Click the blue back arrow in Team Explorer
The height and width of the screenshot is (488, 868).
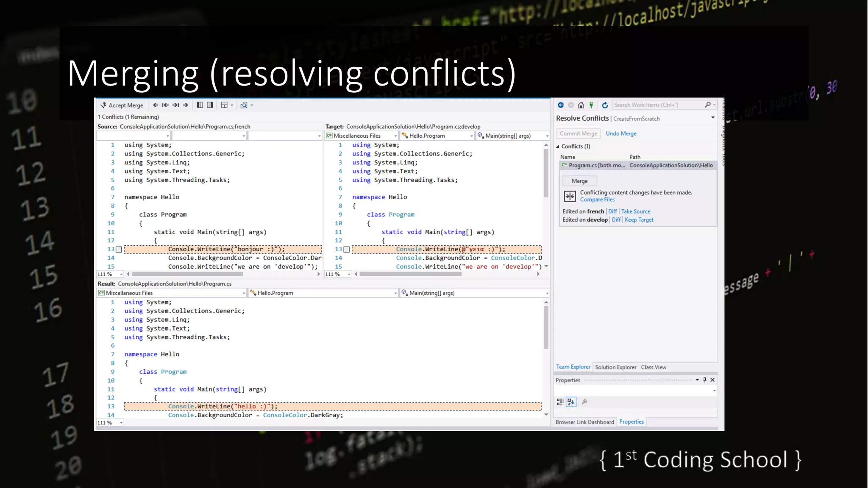coord(561,105)
